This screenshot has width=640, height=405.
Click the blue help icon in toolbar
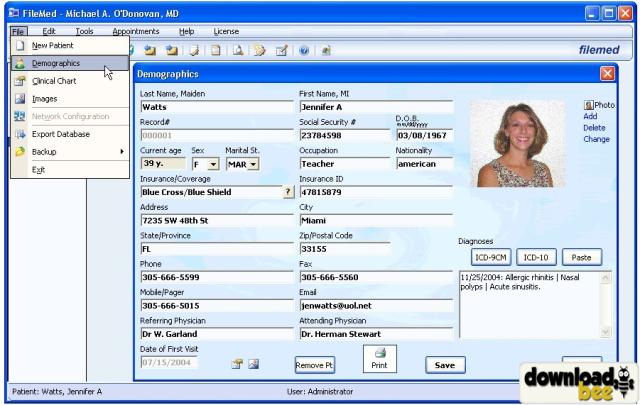coord(302,50)
